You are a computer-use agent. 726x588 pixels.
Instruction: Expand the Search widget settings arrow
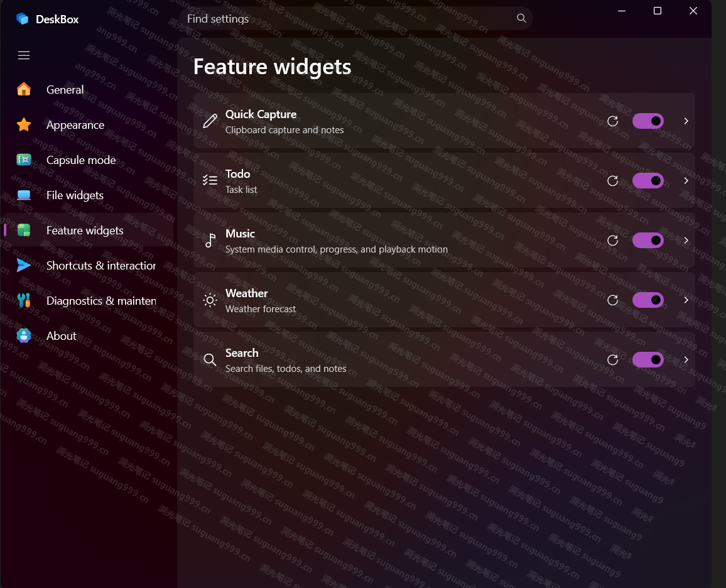click(x=686, y=360)
